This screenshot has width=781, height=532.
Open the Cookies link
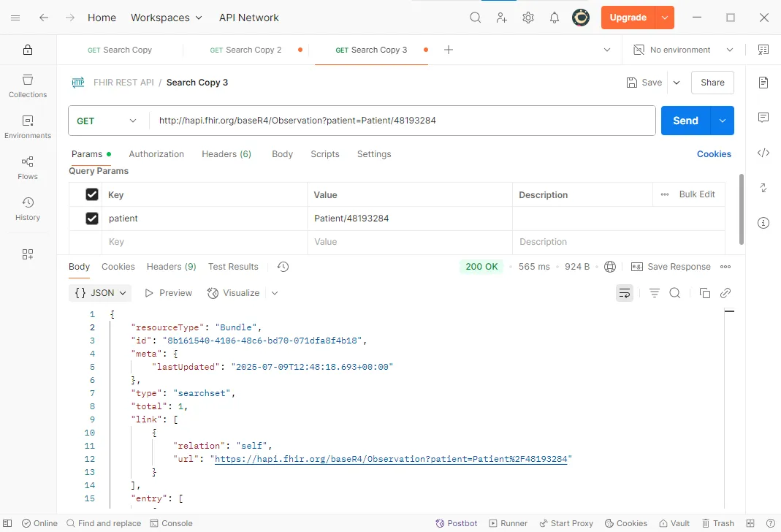[714, 154]
